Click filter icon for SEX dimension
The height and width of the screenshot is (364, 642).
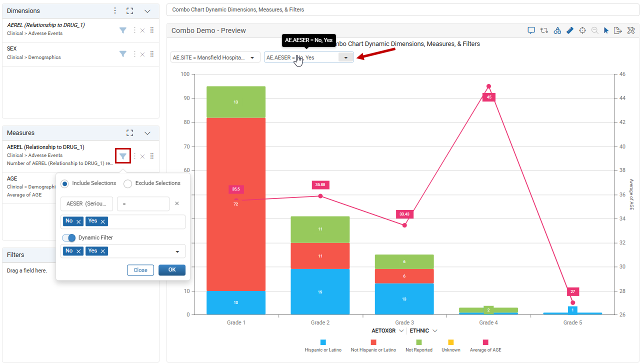pyautogui.click(x=123, y=54)
